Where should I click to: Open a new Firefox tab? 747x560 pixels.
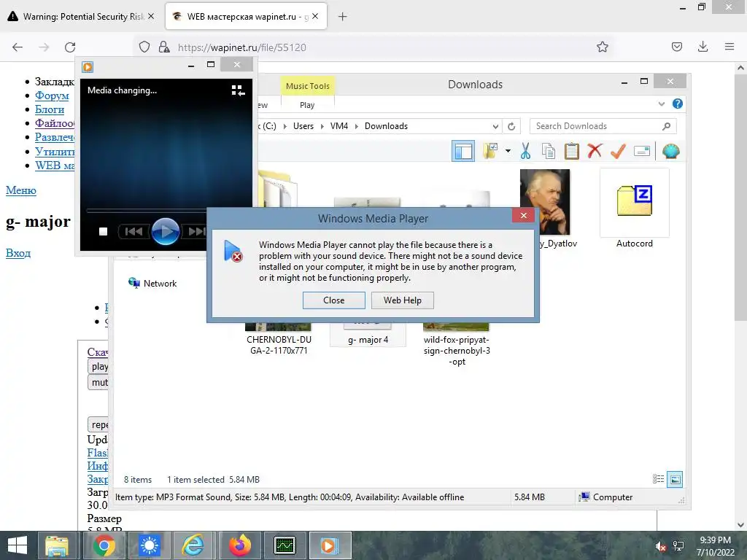342,17
